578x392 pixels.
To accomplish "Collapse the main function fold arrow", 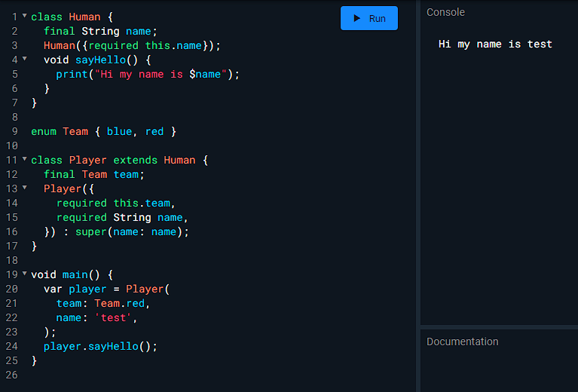I will (x=25, y=274).
